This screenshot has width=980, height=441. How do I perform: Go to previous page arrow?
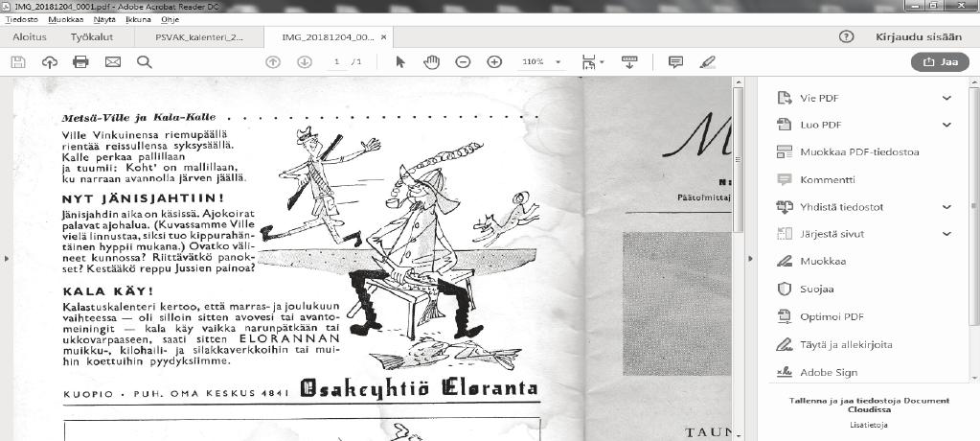[272, 62]
